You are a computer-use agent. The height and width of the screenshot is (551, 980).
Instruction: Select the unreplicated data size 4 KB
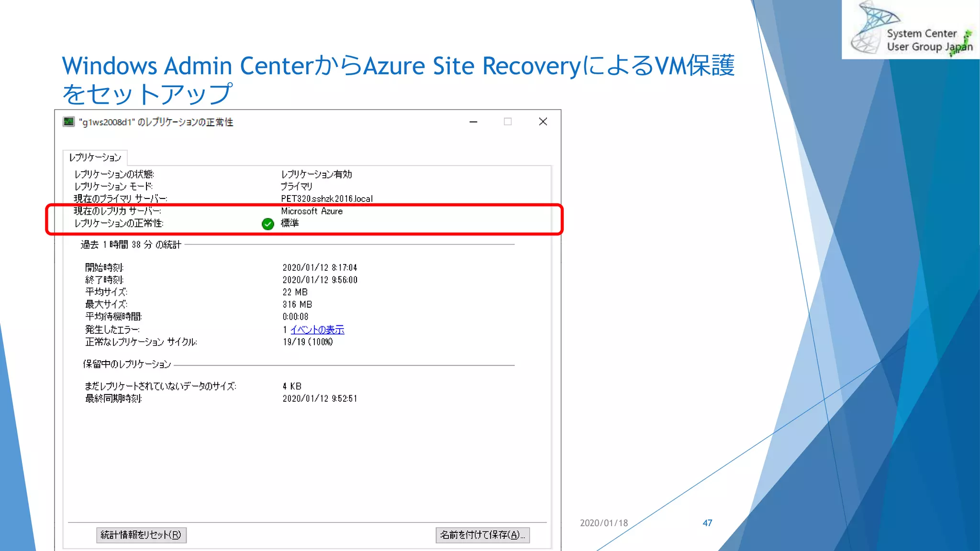(x=292, y=386)
